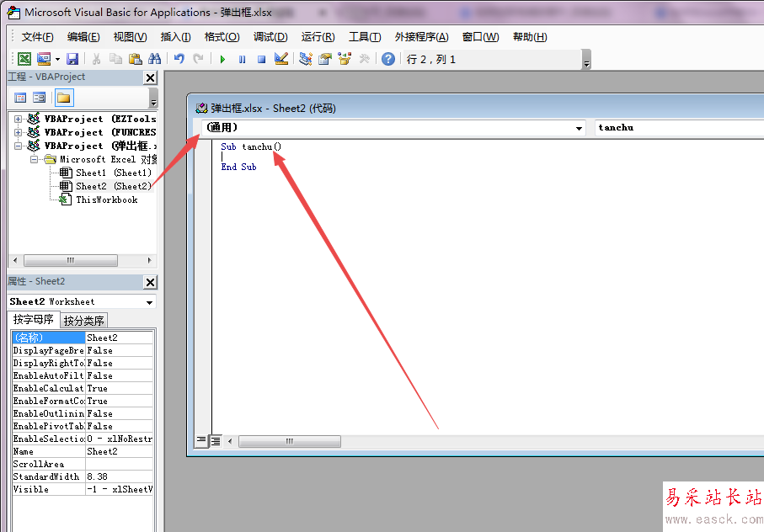Click DisplayPageBreaks False value
The width and height of the screenshot is (764, 532).
coord(120,350)
